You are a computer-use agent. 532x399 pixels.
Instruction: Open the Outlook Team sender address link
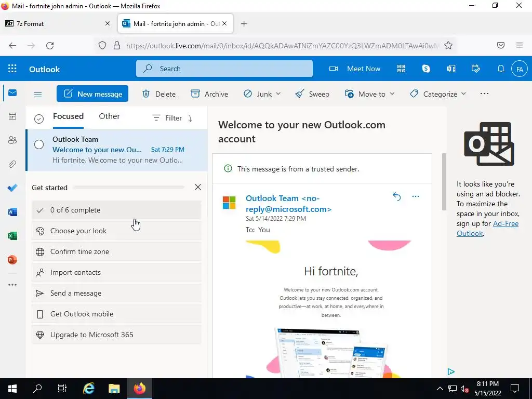[288, 204]
